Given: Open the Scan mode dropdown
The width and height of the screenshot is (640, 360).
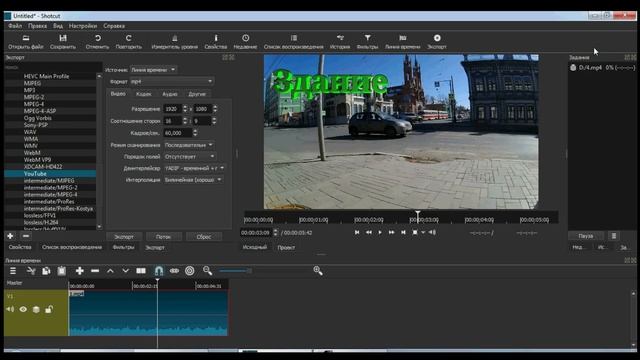Looking at the screenshot, I should coord(189,145).
